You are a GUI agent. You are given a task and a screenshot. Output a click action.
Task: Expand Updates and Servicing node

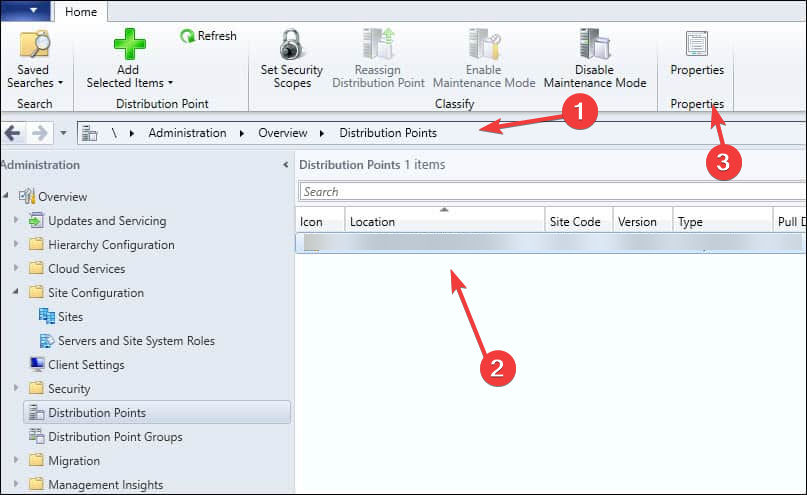[x=16, y=220]
